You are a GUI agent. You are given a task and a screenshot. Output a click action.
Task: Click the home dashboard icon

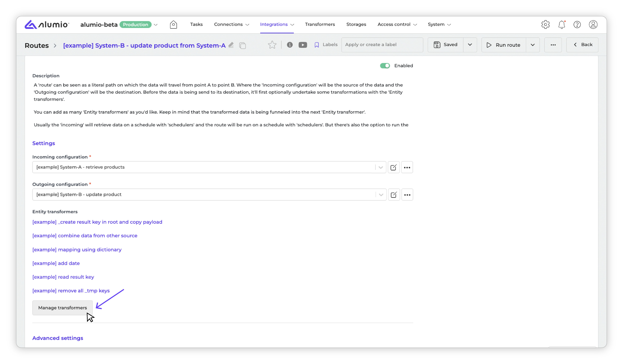(x=173, y=24)
